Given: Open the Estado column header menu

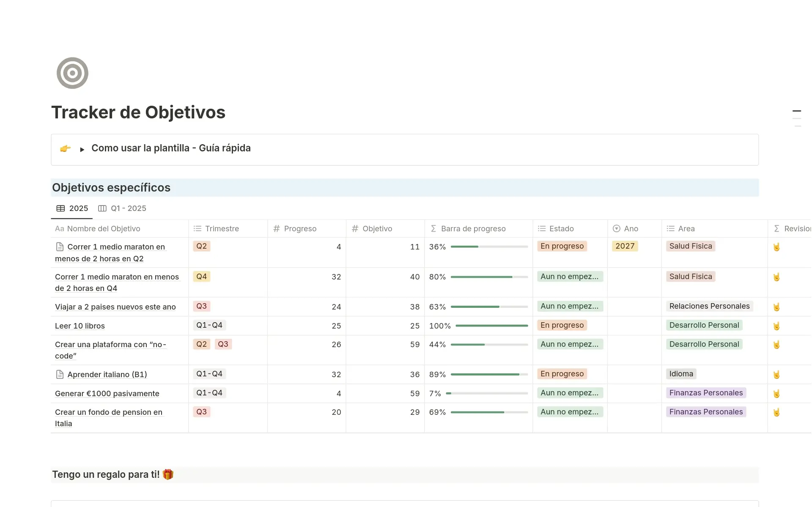Looking at the screenshot, I should tap(561, 229).
